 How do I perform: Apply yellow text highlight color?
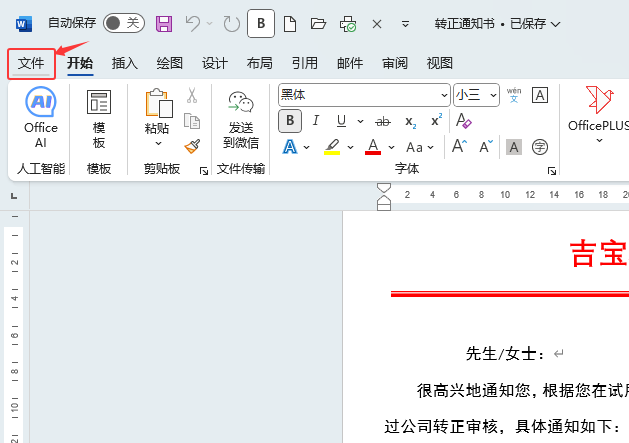(x=332, y=147)
